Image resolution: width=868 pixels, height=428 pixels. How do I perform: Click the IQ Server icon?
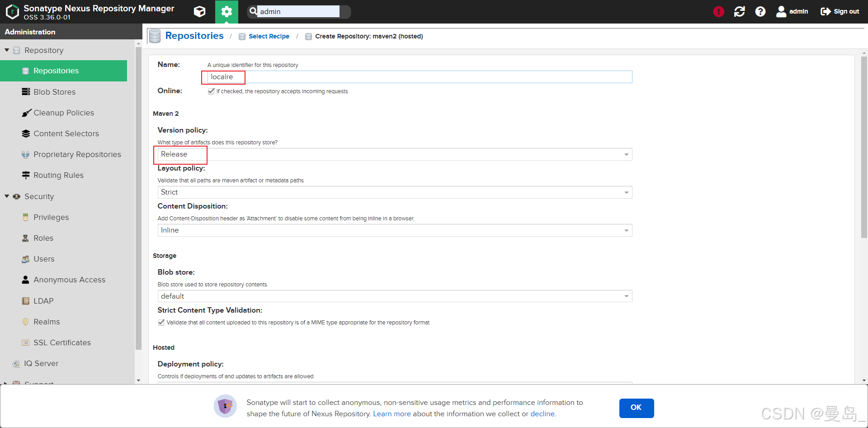pyautogui.click(x=16, y=363)
